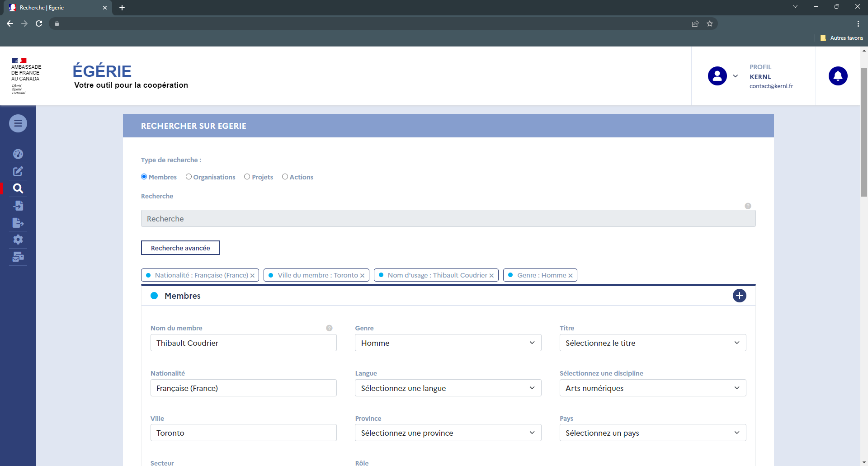Open the hamburger menu in sidebar

[x=18, y=123]
